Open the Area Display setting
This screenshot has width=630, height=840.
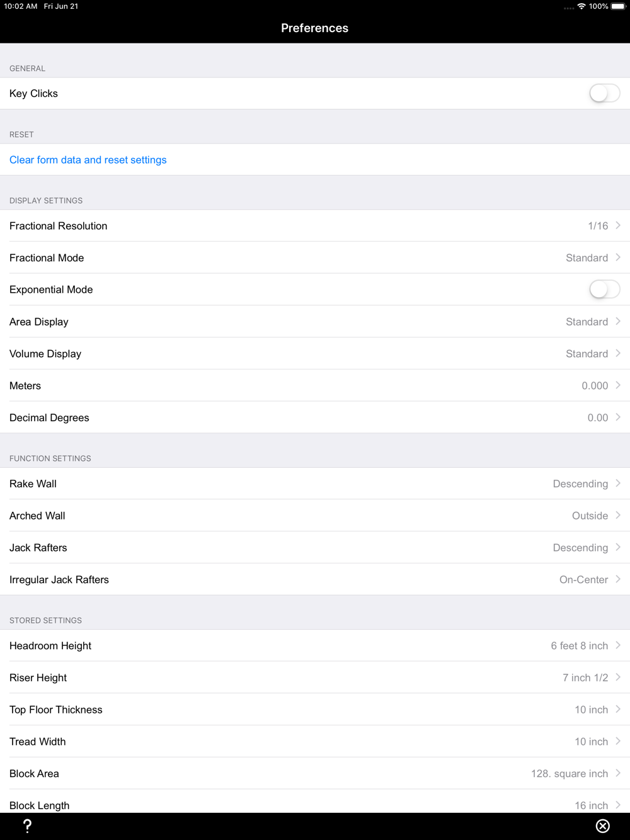[x=315, y=322]
